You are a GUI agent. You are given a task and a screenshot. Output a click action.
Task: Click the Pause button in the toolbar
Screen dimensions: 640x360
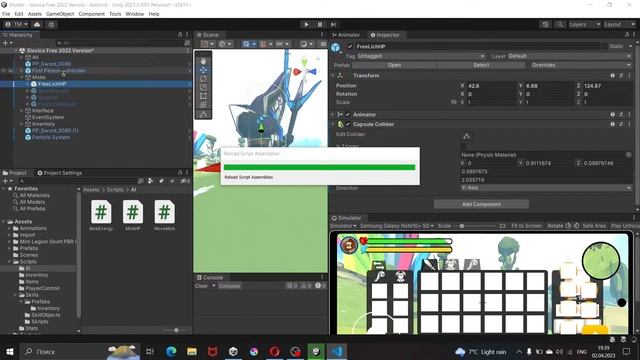pos(320,24)
